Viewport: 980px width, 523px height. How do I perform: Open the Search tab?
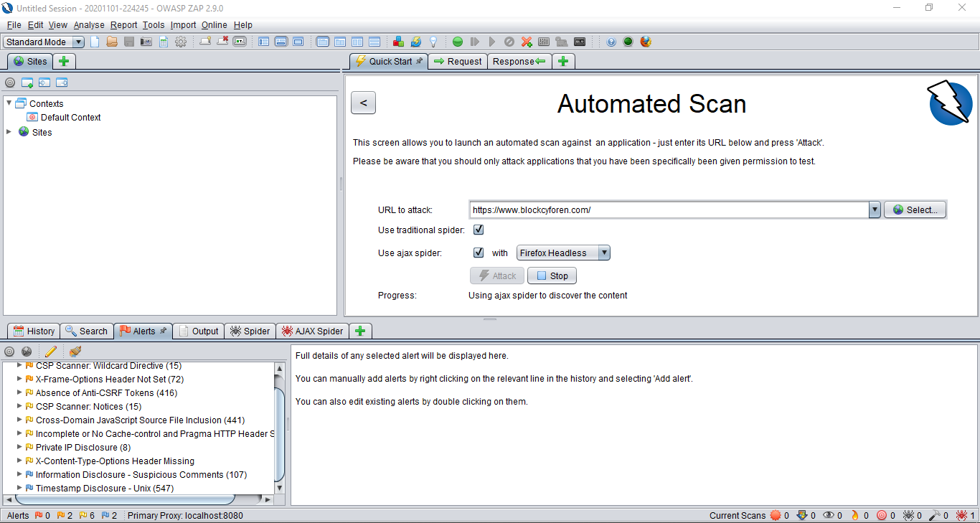86,331
